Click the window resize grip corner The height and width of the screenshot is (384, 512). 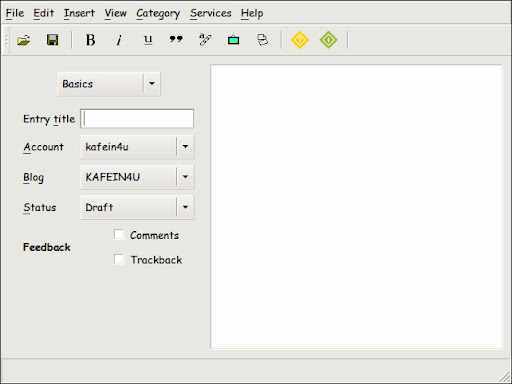(505, 377)
